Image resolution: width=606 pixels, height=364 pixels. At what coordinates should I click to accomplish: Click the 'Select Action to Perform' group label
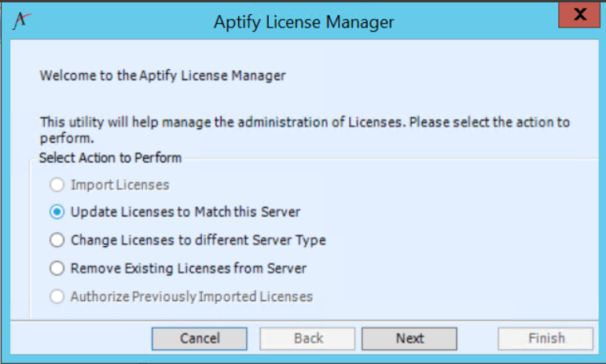coord(111,158)
